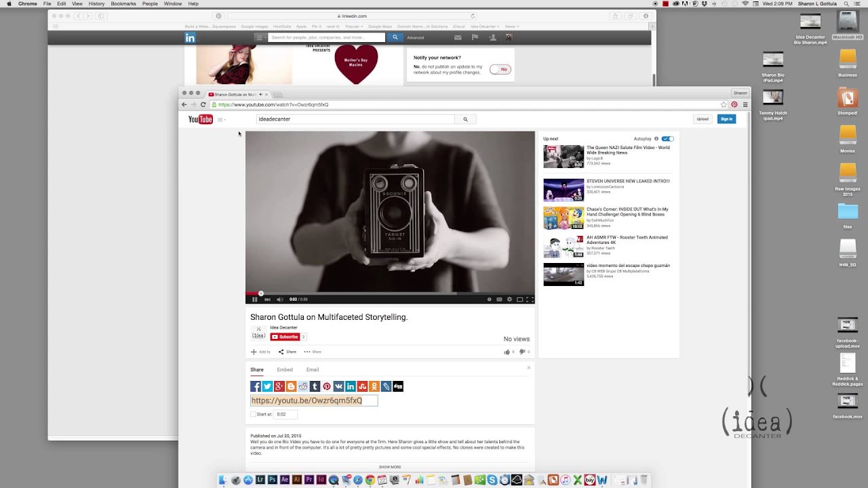Expand description with SHOW MORE
The height and width of the screenshot is (488, 868).
tap(390, 467)
